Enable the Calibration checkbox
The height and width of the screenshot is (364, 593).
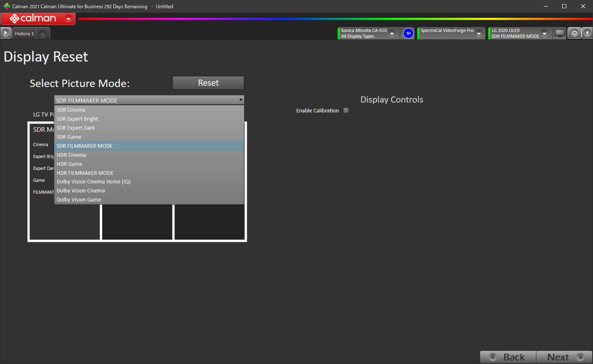[x=346, y=110]
